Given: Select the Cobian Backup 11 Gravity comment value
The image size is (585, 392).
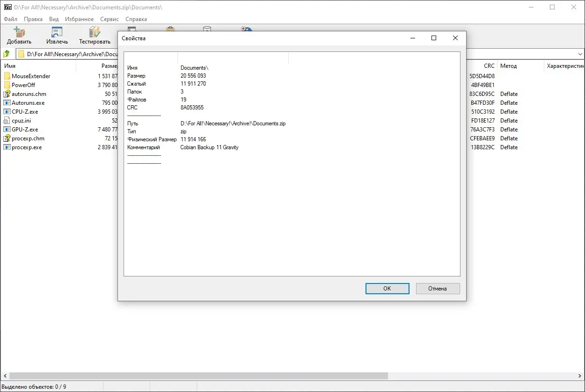Looking at the screenshot, I should click(x=209, y=147).
